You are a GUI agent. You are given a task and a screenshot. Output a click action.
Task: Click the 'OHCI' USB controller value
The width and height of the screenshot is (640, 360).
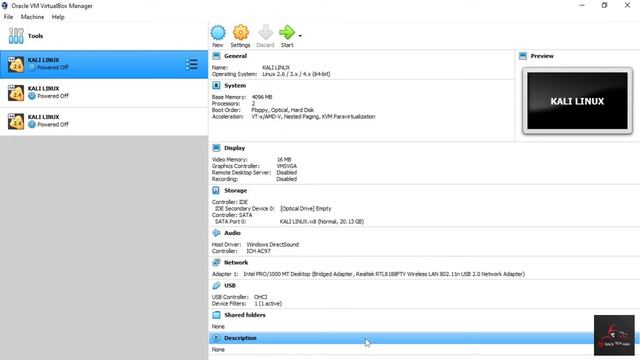(x=260, y=297)
